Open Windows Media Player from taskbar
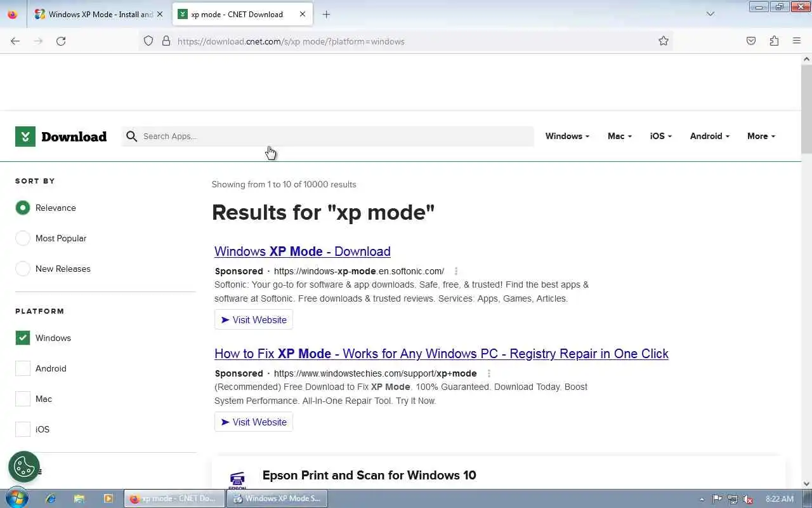 (108, 499)
